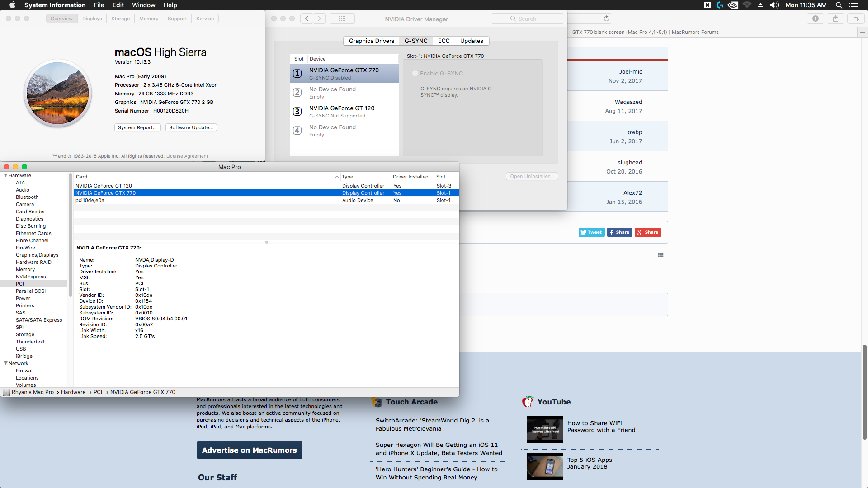The width and height of the screenshot is (868, 488).
Task: Click the Safari page vertical scrollbar
Action: tap(864, 391)
